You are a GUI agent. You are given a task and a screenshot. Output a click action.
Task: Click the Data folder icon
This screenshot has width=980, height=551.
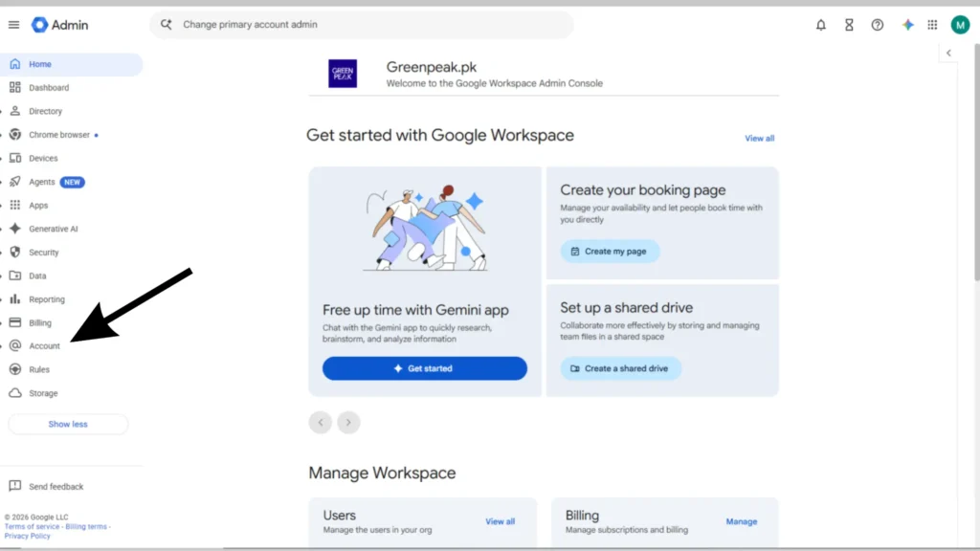(x=15, y=275)
